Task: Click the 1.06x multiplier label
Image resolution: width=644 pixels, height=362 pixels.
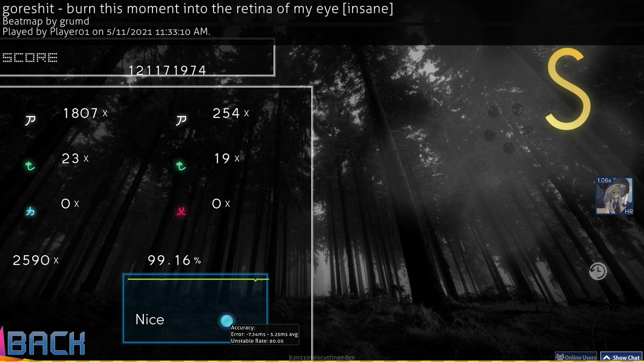Action: point(604,180)
